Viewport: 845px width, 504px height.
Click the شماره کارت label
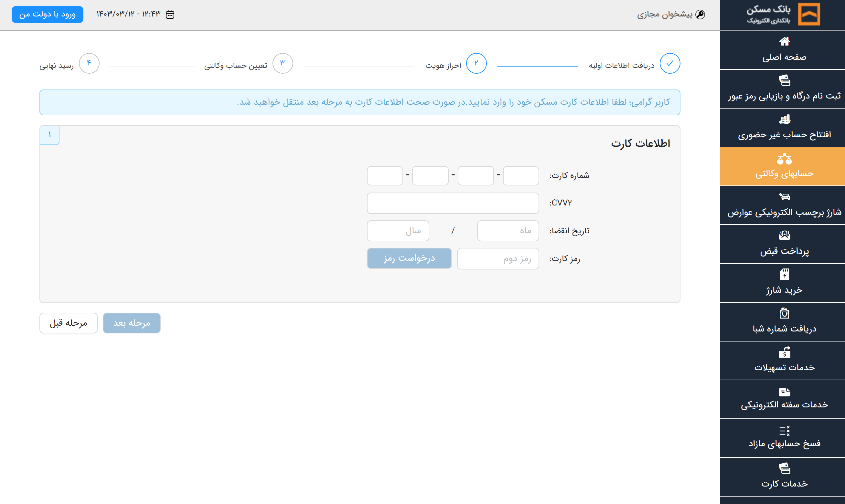569,175
